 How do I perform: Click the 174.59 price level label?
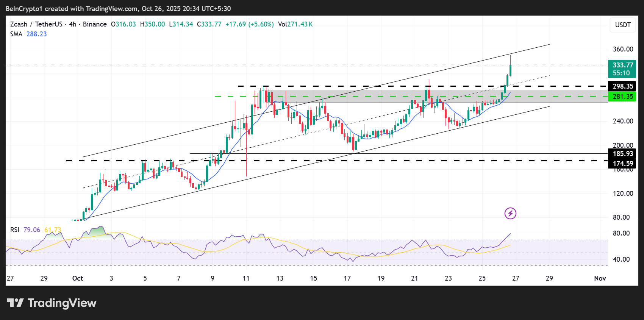622,164
